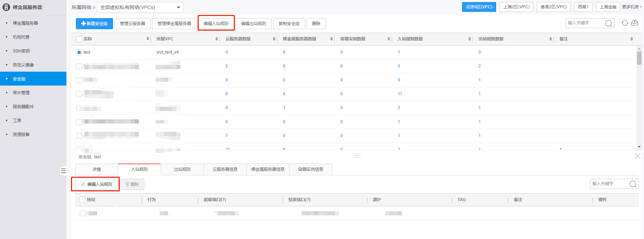Viewport: 644px width, 239px height.
Task: Toggle the select-all checkbox beside 协议 header
Action: click(82, 200)
